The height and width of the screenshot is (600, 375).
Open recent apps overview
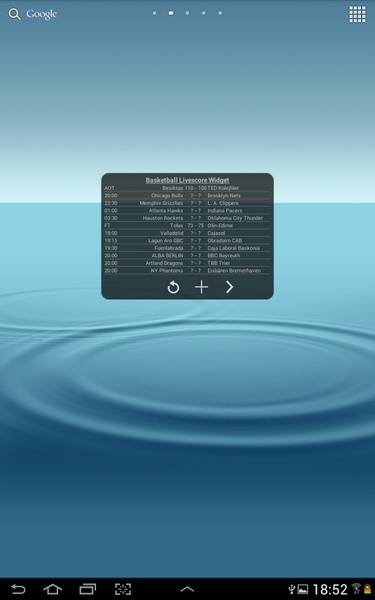pyautogui.click(x=88, y=589)
